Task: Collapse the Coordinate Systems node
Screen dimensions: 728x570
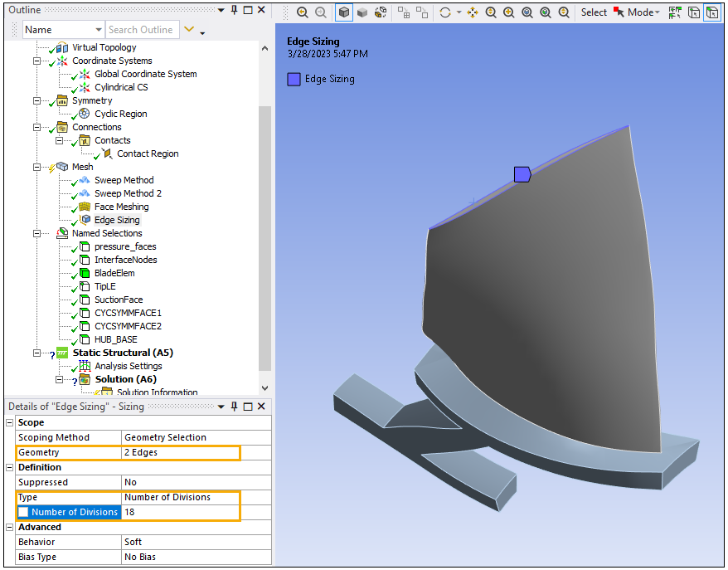Action: click(36, 61)
